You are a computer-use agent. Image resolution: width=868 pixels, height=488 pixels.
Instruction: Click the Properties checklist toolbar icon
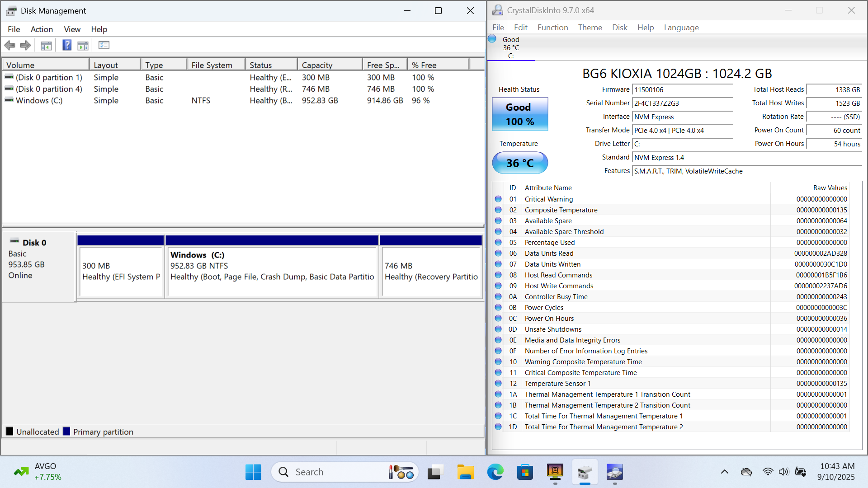pyautogui.click(x=104, y=45)
